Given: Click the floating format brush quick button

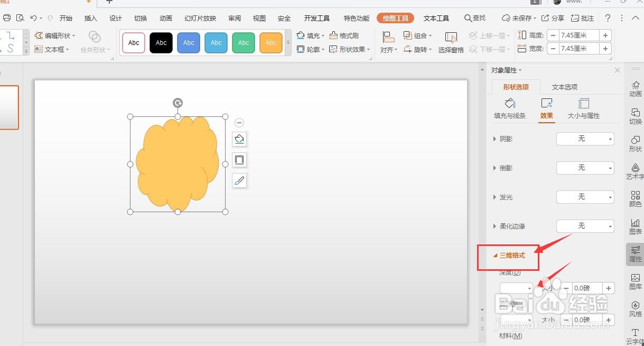Looking at the screenshot, I should tap(239, 180).
